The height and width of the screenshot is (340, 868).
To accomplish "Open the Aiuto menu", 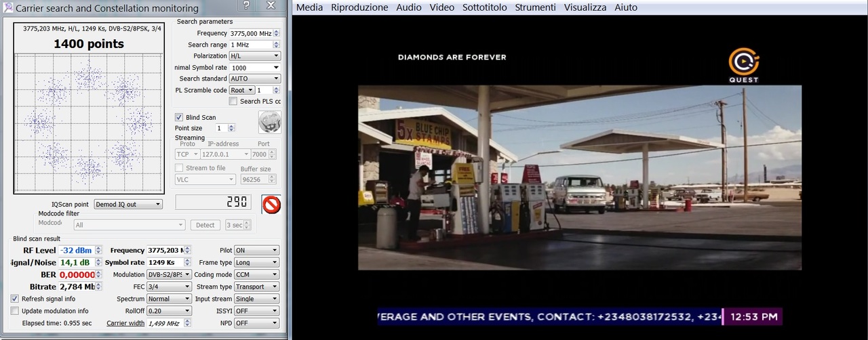I will 626,7.
